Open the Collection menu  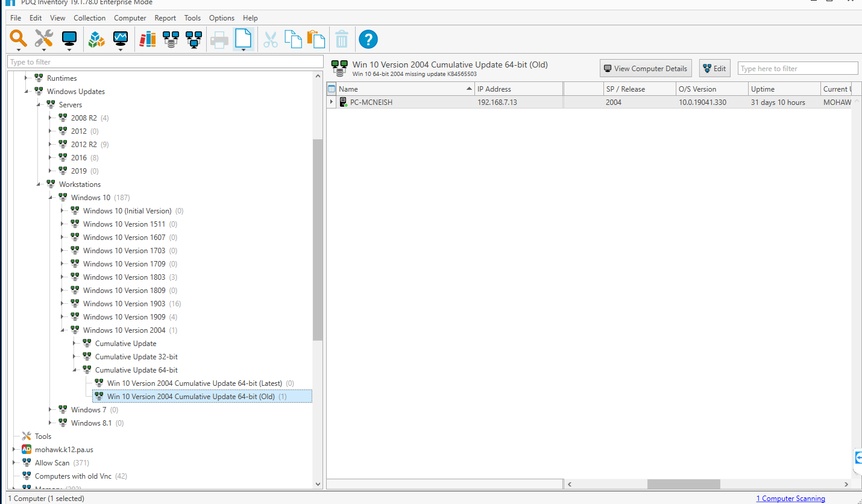pyautogui.click(x=90, y=18)
